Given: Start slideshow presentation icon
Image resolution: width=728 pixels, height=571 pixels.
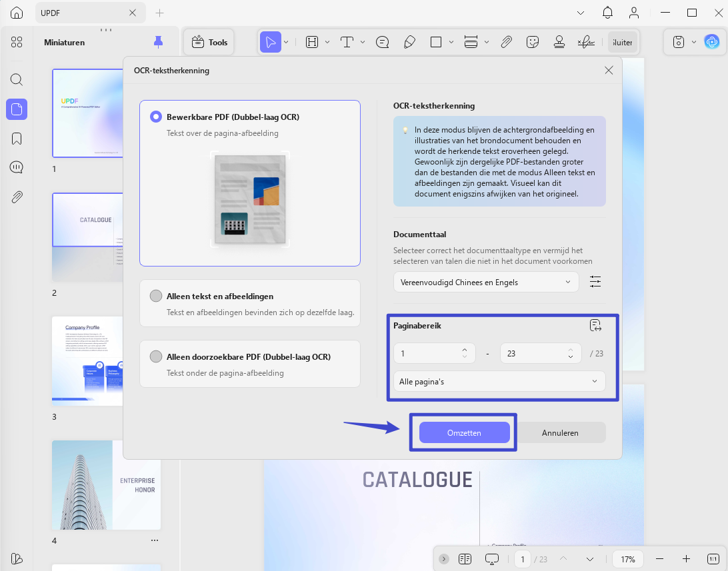Looking at the screenshot, I should tap(492, 559).
